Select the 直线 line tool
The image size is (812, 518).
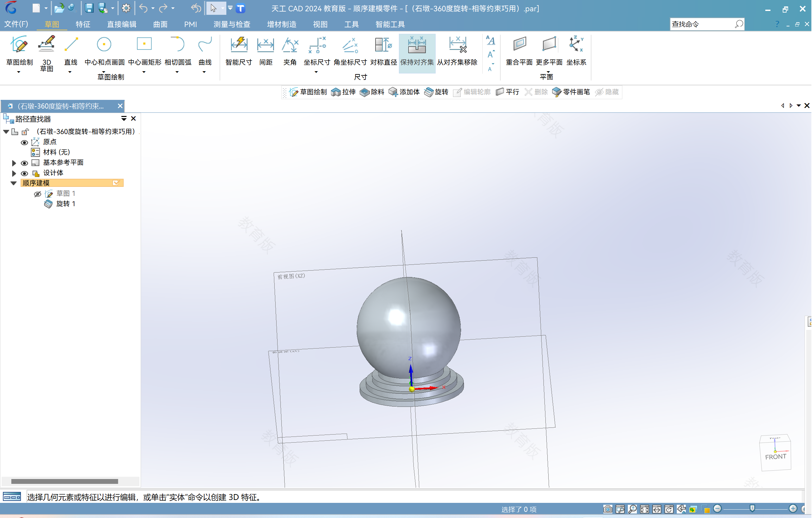pos(71,51)
